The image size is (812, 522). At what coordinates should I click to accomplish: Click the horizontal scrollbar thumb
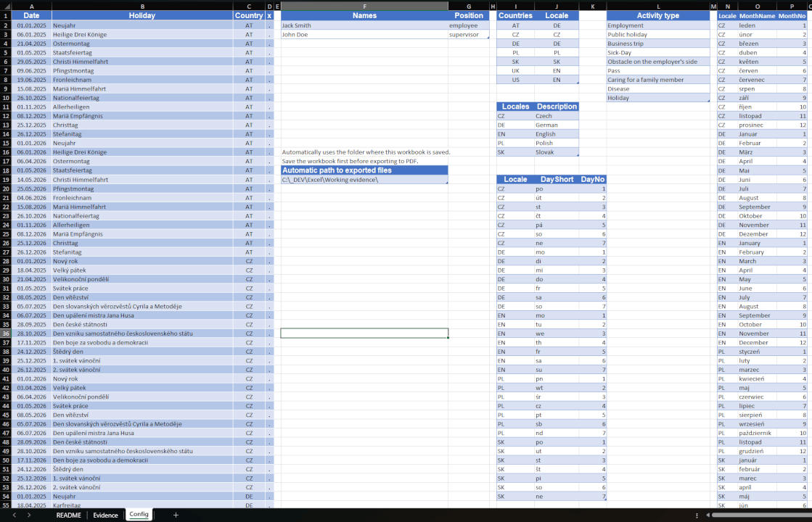pos(762,515)
